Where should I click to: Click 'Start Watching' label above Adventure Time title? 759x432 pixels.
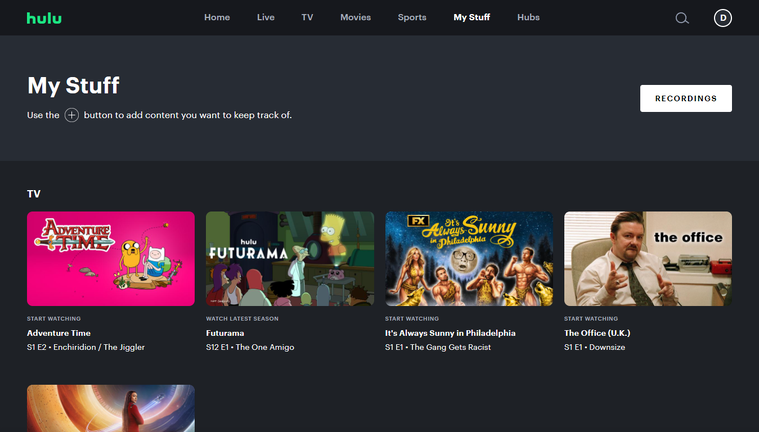point(54,319)
